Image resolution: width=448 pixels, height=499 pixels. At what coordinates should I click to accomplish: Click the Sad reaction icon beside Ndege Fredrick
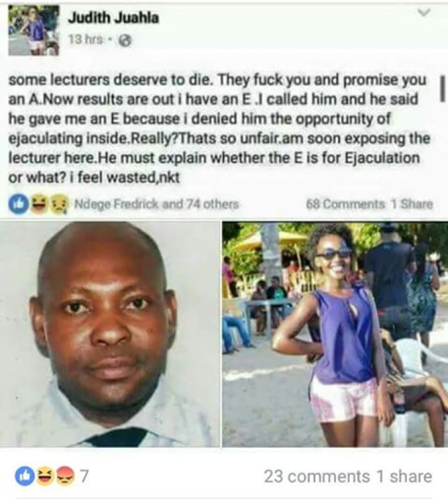(59, 203)
